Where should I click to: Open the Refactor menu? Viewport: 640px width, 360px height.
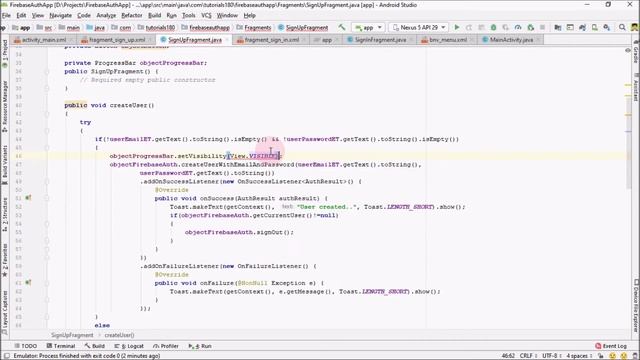[x=132, y=16]
